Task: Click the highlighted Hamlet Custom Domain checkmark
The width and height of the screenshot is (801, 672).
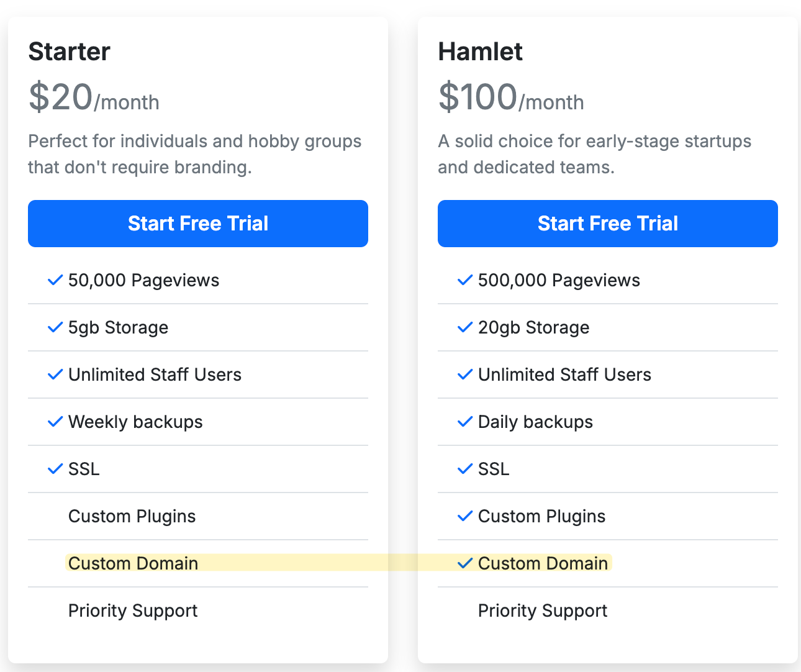Action: (x=465, y=563)
